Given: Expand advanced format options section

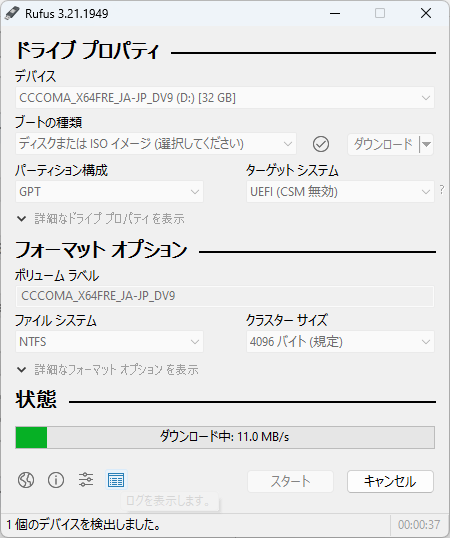Looking at the screenshot, I should (108, 370).
